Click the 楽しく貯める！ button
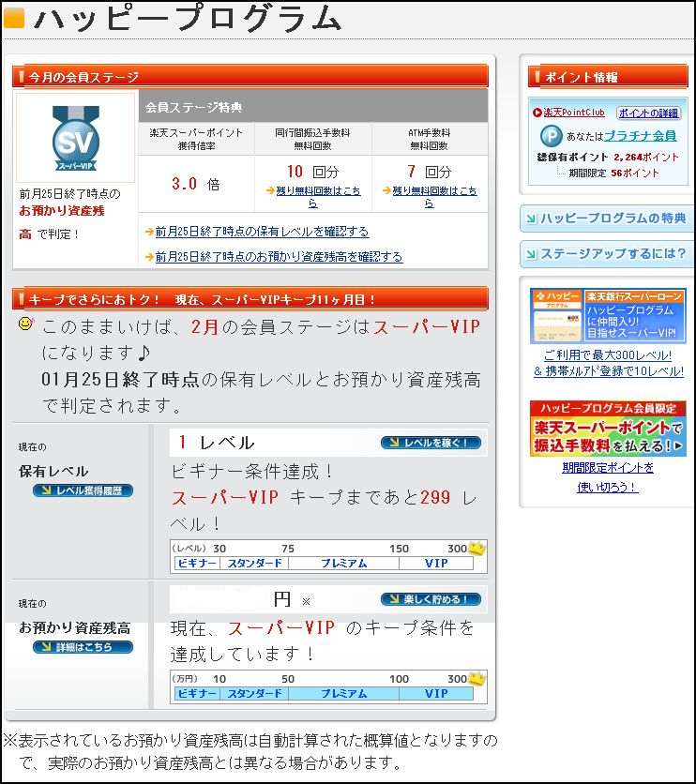Viewport: 696px width, 784px height. click(x=431, y=599)
